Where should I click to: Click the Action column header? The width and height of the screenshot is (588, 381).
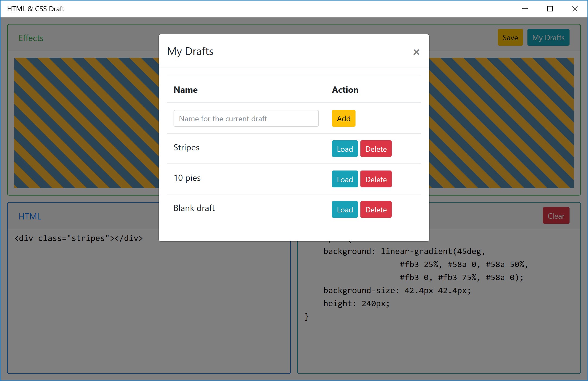(x=345, y=90)
